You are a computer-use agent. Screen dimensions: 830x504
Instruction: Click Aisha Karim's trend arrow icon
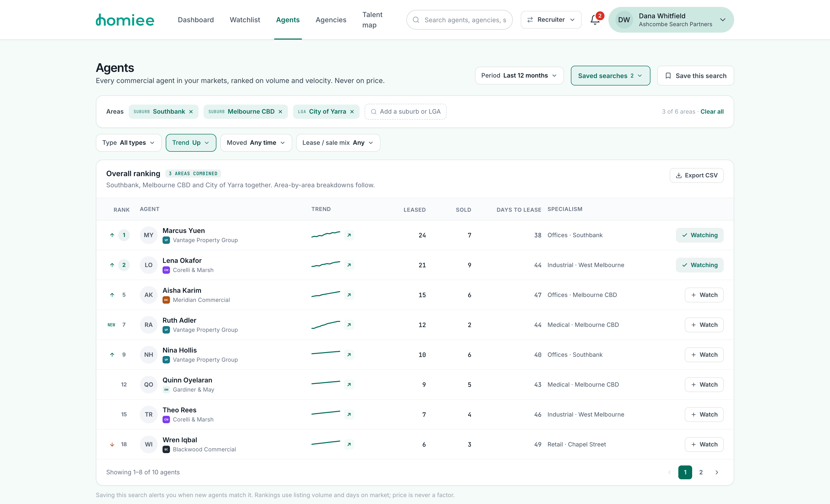click(349, 295)
